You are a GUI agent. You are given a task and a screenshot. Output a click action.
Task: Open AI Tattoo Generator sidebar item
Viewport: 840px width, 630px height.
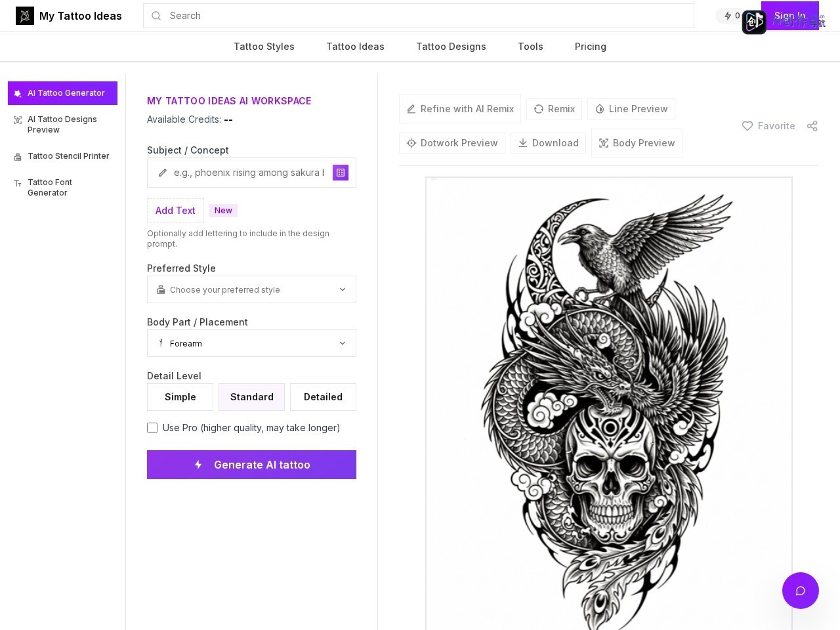pyautogui.click(x=62, y=93)
